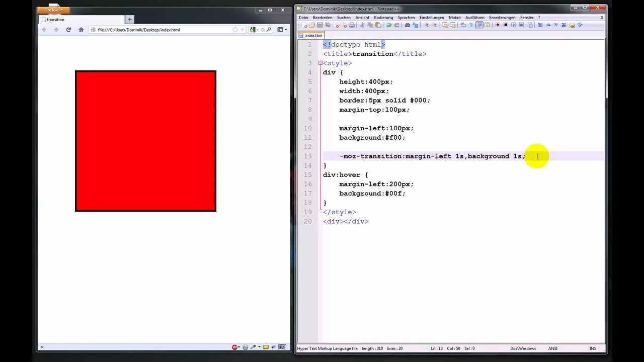Start macro recording in Notepad++
The height and width of the screenshot is (362, 644).
pos(497,25)
